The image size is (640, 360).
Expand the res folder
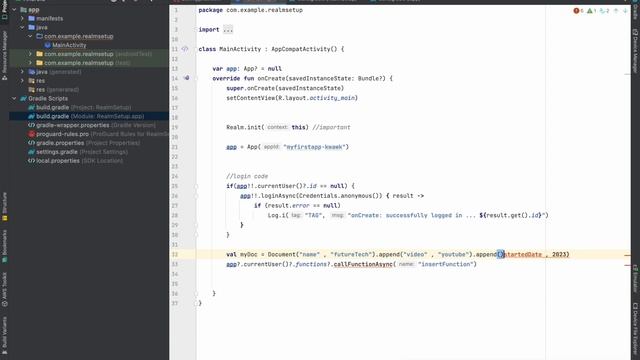click(x=22, y=81)
